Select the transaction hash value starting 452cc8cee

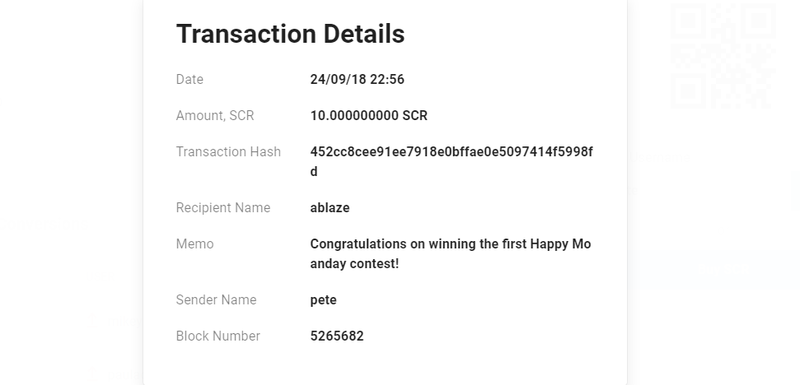[x=452, y=162]
